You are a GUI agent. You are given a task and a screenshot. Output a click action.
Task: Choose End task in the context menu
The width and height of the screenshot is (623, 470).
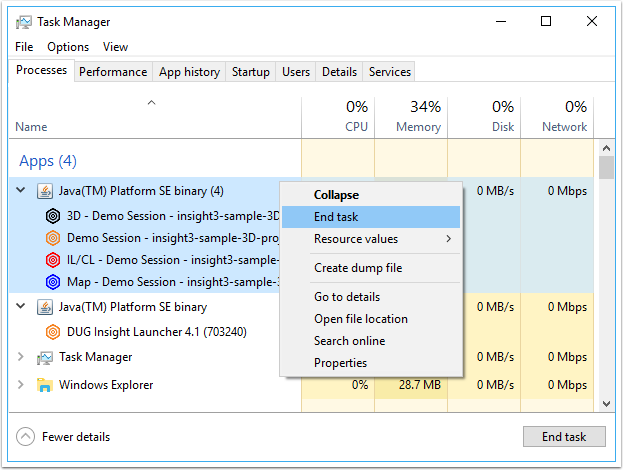pyautogui.click(x=371, y=217)
